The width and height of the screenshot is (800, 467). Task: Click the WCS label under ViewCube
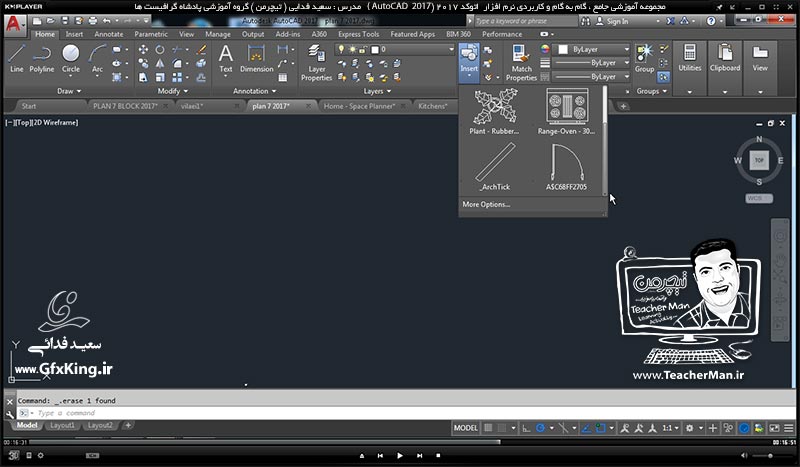coord(759,198)
